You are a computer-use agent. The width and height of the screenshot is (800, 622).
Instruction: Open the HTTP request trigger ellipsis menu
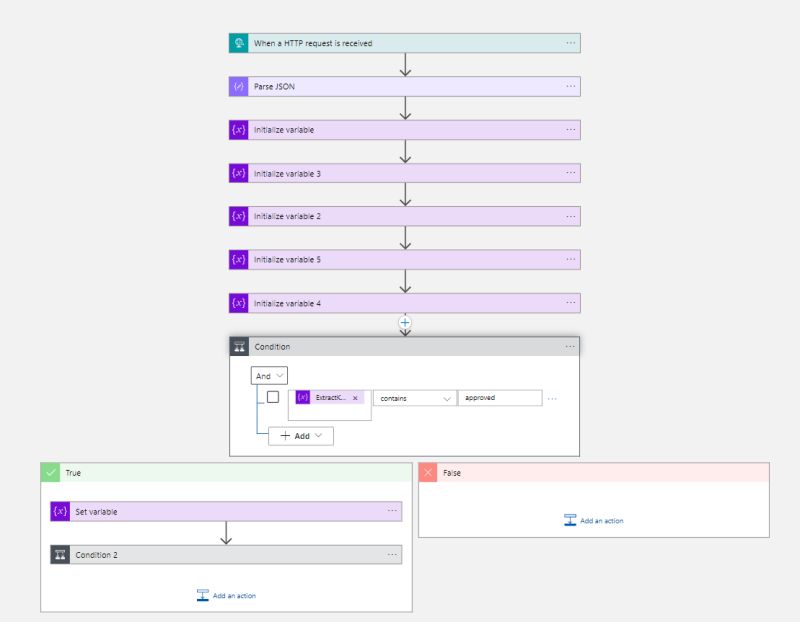point(570,43)
